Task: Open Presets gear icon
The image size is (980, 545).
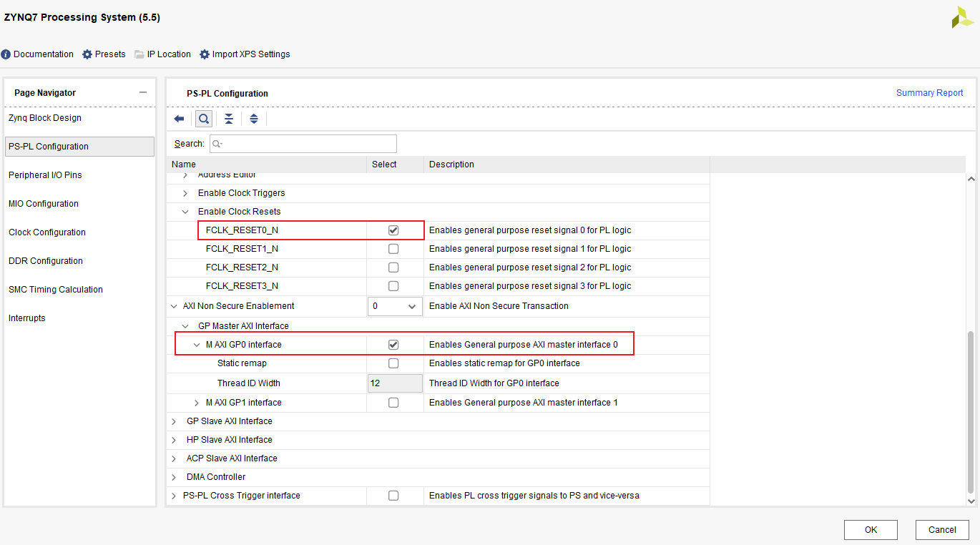Action: (87, 54)
